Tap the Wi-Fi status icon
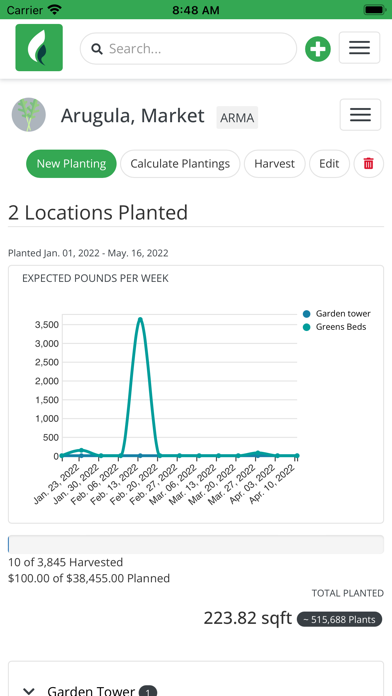The height and width of the screenshot is (696, 392). coord(55,9)
